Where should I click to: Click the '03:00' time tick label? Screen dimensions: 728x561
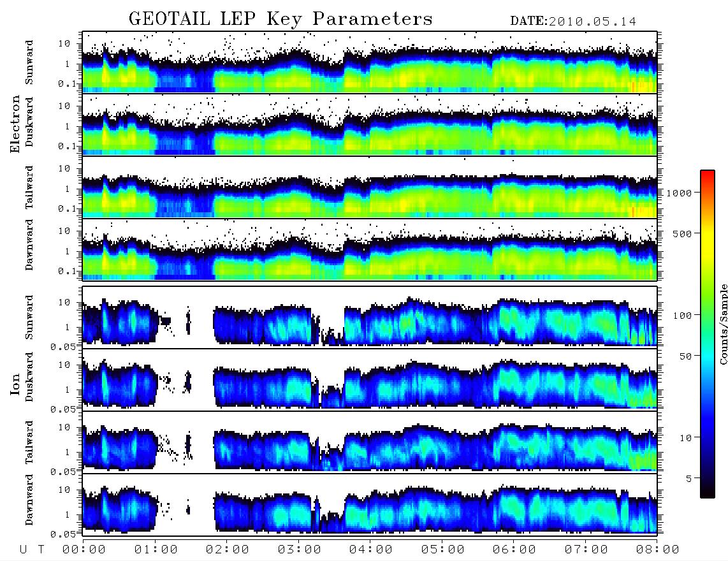tap(299, 550)
